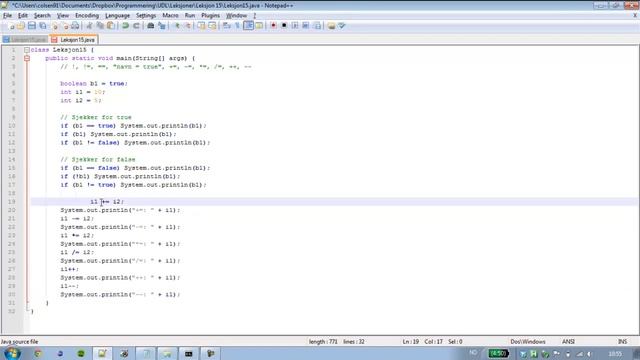Click the Open file toolbar icon
Screen dimensions: 640x360
(21, 26)
